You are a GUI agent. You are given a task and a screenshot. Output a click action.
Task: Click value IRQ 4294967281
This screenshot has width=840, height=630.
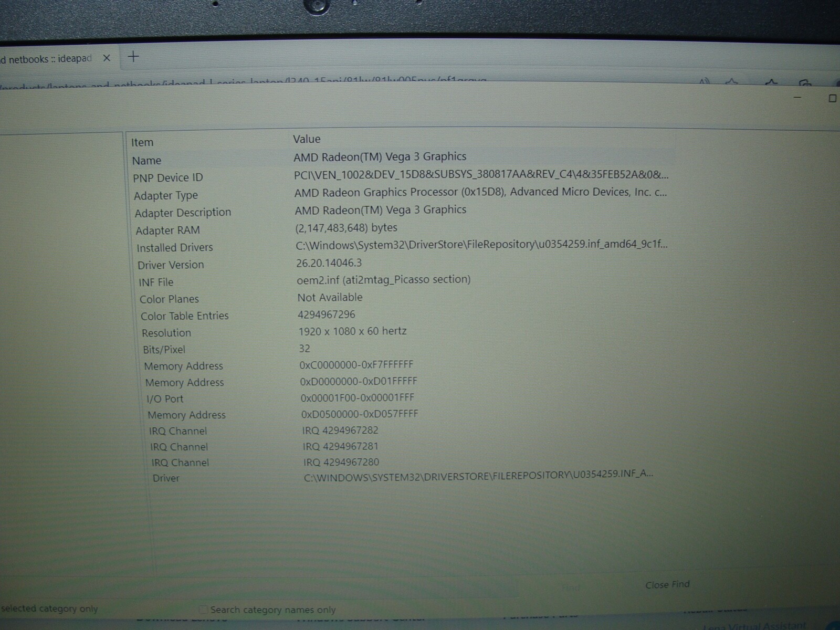point(340,447)
